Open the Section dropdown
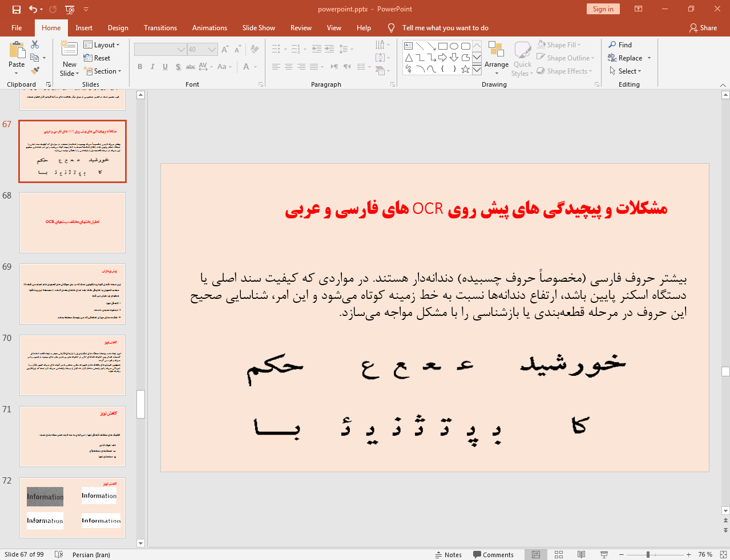Image resolution: width=730 pixels, height=560 pixels. click(x=103, y=71)
